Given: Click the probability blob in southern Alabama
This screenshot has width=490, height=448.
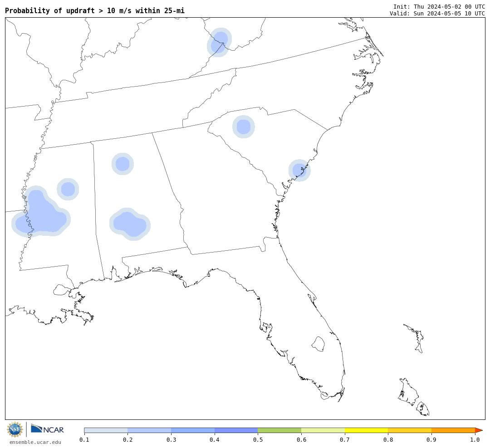Looking at the screenshot, I should click(130, 224).
